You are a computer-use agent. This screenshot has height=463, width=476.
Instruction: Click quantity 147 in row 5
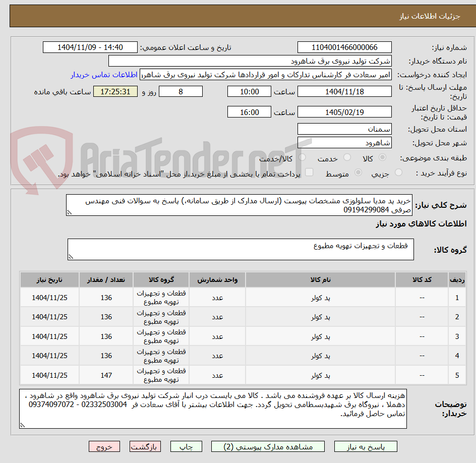[x=106, y=375]
